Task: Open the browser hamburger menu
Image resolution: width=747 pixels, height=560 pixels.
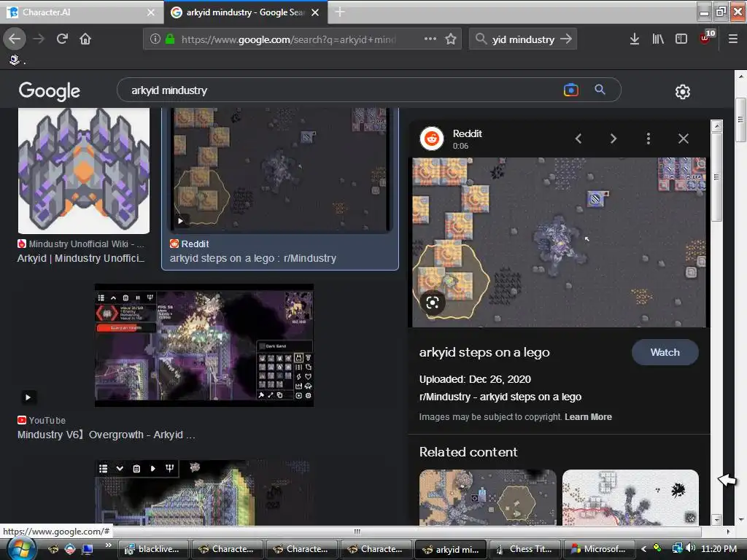Action: tap(732, 39)
